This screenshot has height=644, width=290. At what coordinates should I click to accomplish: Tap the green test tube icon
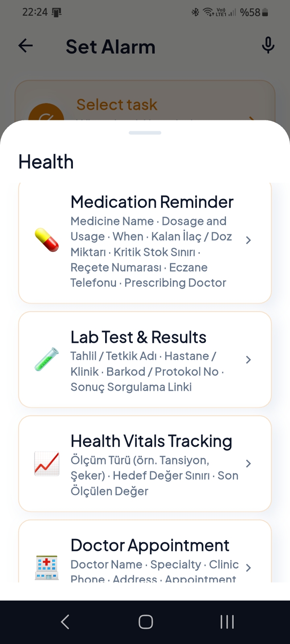47,359
